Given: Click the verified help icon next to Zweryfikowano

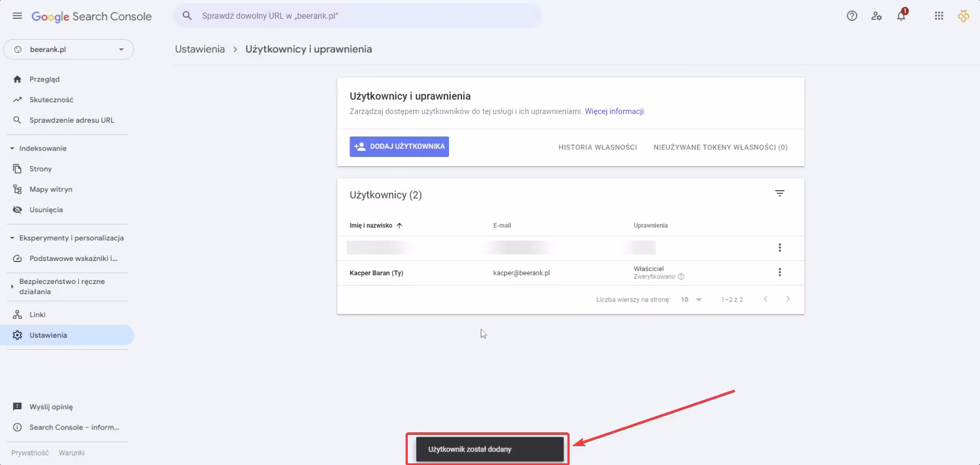Looking at the screenshot, I should 681,277.
